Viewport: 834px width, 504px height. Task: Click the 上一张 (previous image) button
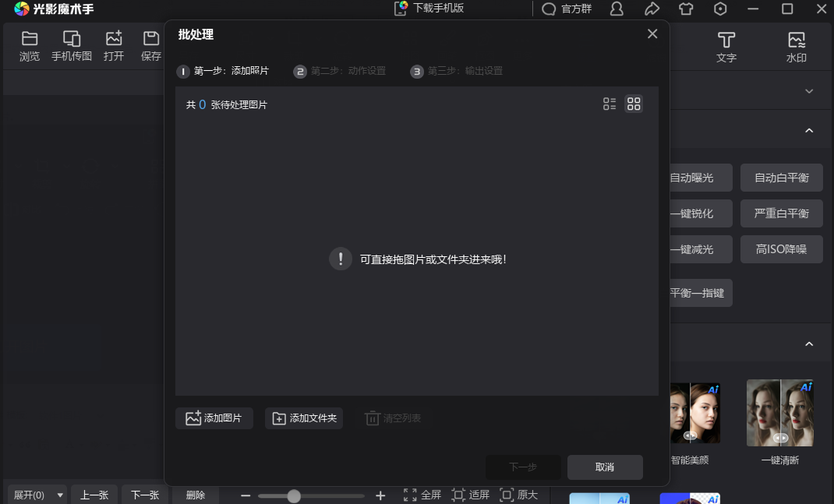(x=94, y=495)
